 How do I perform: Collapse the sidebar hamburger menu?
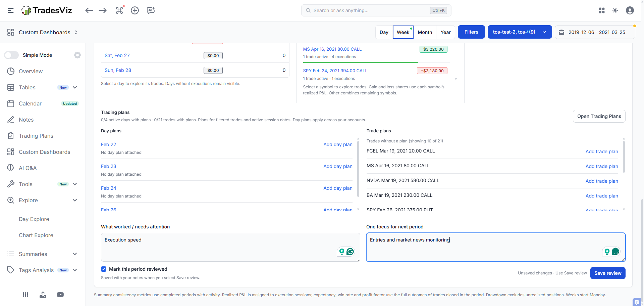pos(11,10)
